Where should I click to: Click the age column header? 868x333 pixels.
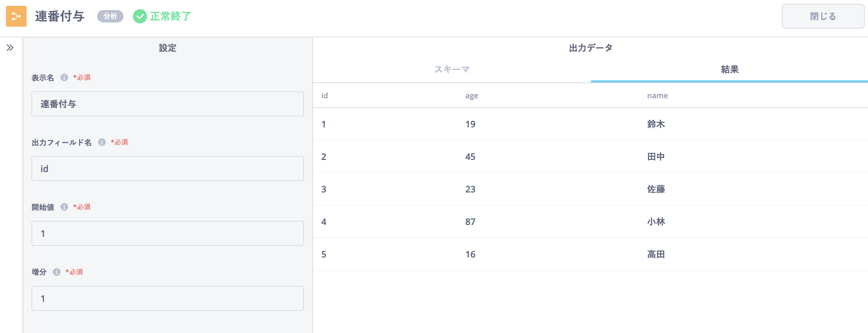(x=471, y=96)
